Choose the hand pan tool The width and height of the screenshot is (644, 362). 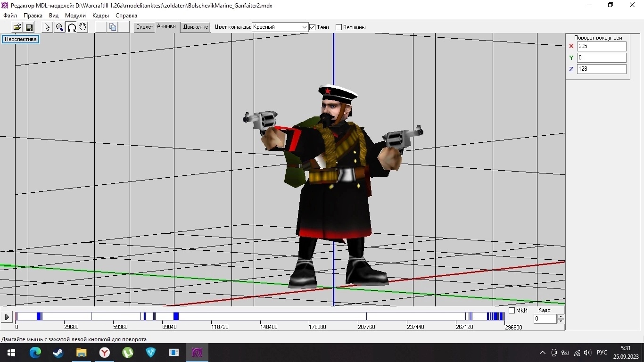(83, 27)
